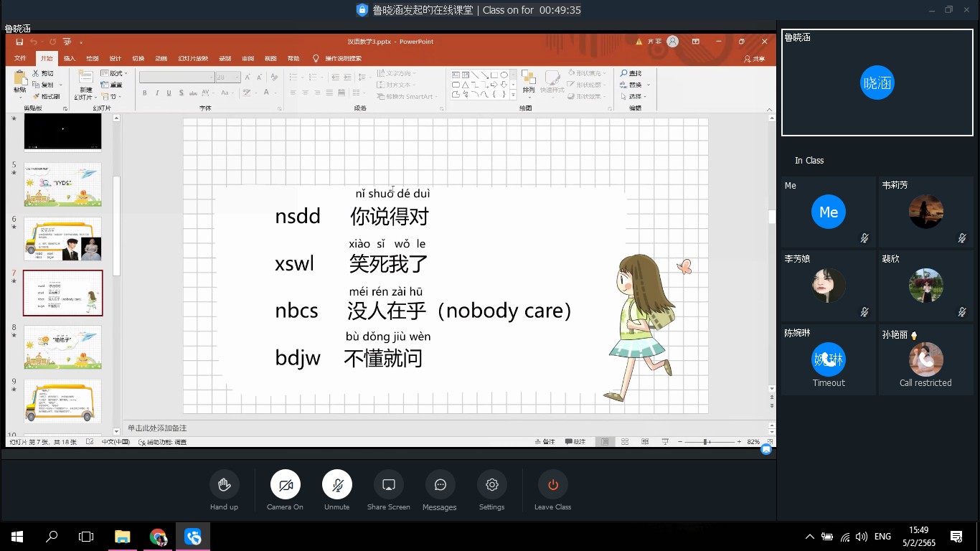This screenshot has width=980, height=551.
Task: Unmute the microphone
Action: [x=336, y=486]
